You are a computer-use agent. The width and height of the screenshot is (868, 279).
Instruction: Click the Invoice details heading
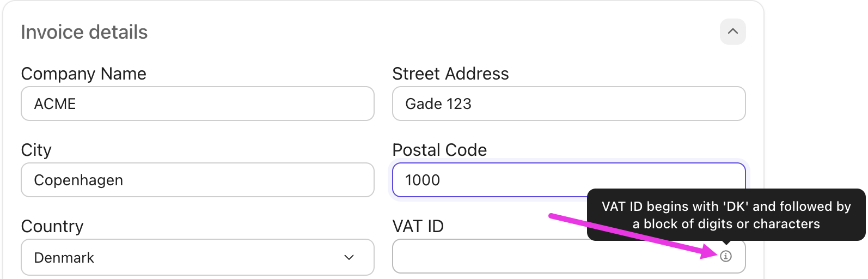tap(84, 32)
